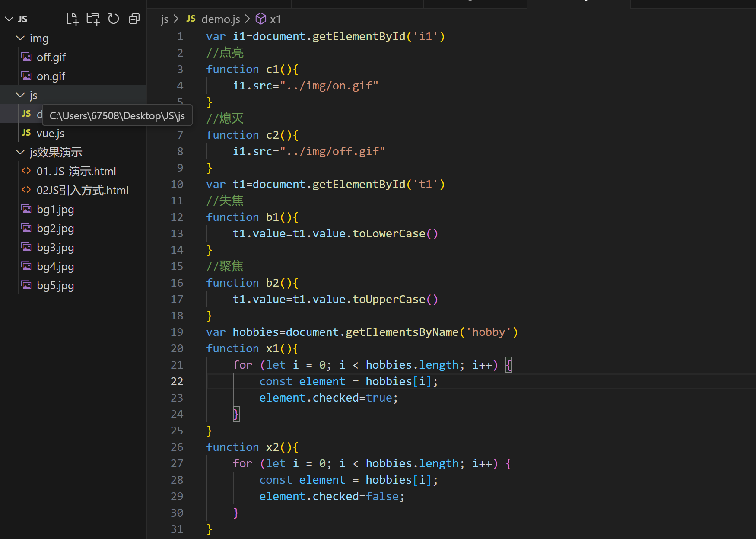Refresh the explorer with the refresh icon

pyautogui.click(x=114, y=19)
